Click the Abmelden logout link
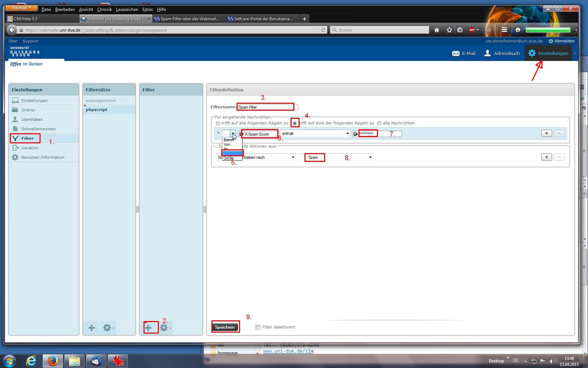This screenshot has width=588, height=368. pyautogui.click(x=561, y=41)
